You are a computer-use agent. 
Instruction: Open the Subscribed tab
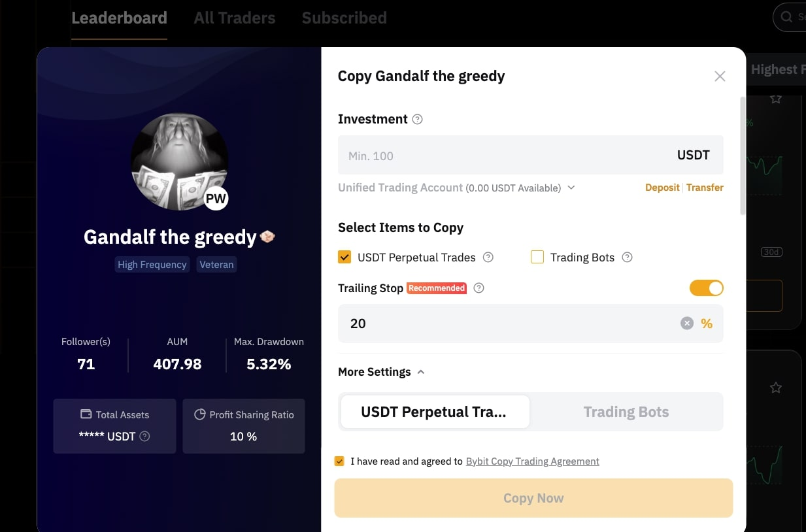(x=344, y=18)
